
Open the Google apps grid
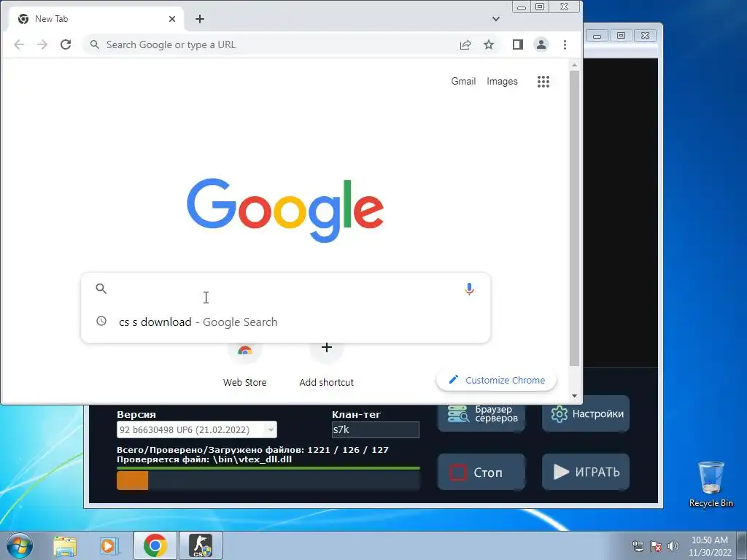click(x=543, y=82)
